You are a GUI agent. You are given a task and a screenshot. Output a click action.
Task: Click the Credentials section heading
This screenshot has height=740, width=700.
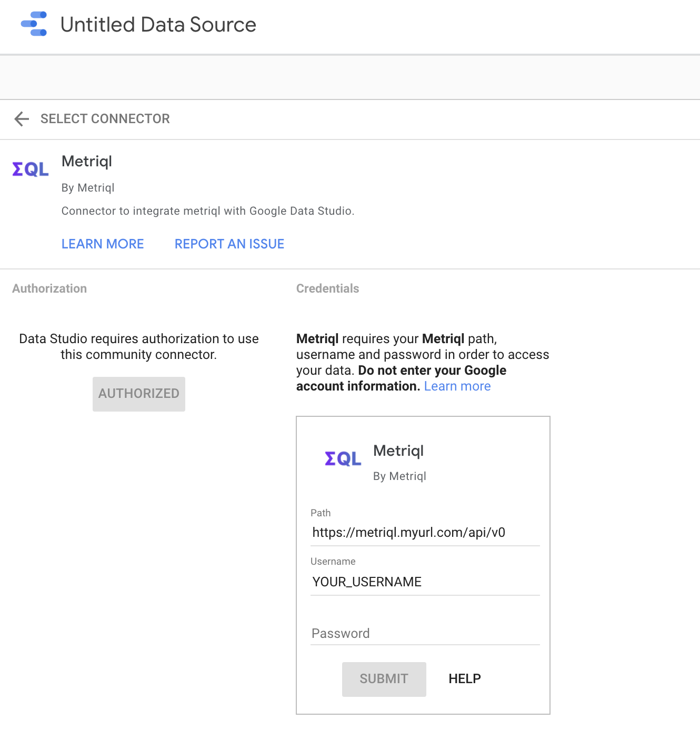[x=327, y=288]
